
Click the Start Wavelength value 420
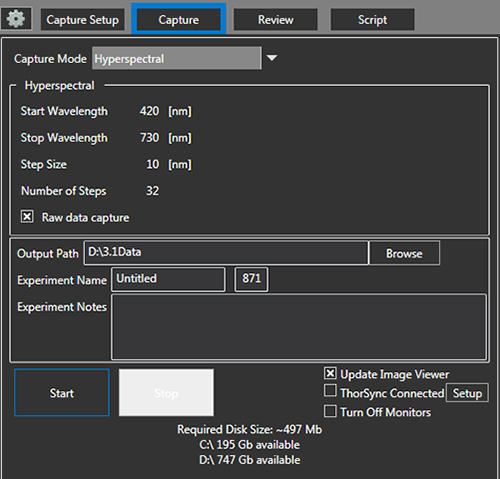point(149,111)
